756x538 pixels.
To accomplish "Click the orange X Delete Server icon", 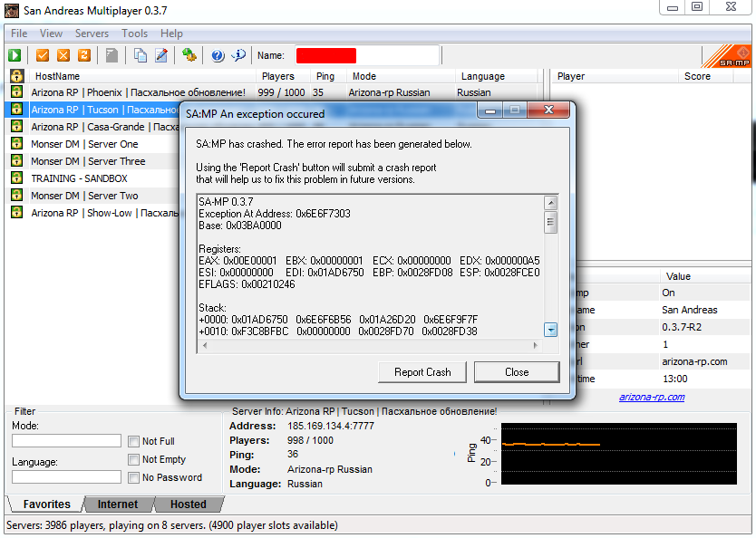I will [63, 55].
